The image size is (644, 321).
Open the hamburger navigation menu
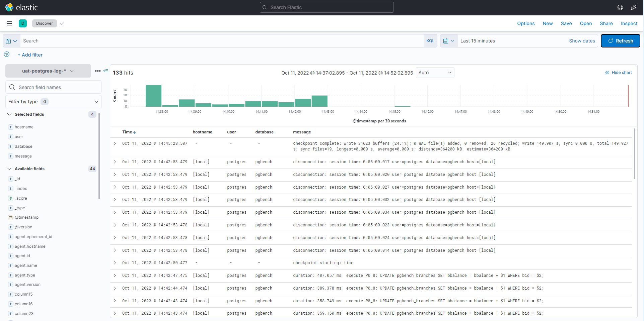9,23
